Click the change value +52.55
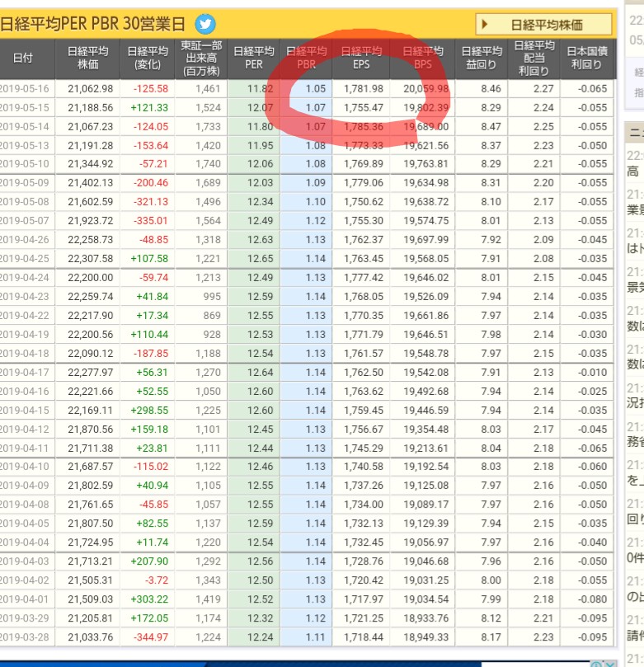The height and width of the screenshot is (667, 644). pos(153,392)
